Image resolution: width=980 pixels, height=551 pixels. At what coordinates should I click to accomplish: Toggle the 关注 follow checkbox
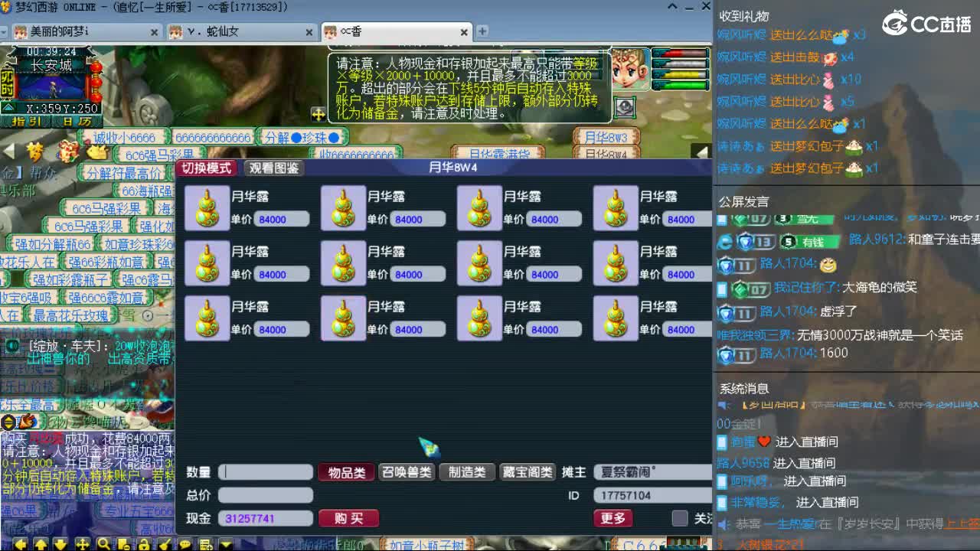click(680, 518)
